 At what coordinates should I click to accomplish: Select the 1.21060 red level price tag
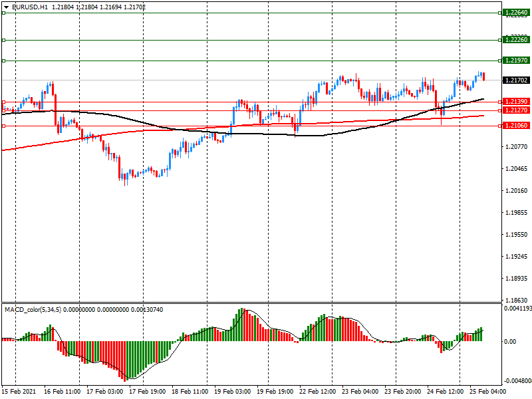tap(516, 126)
